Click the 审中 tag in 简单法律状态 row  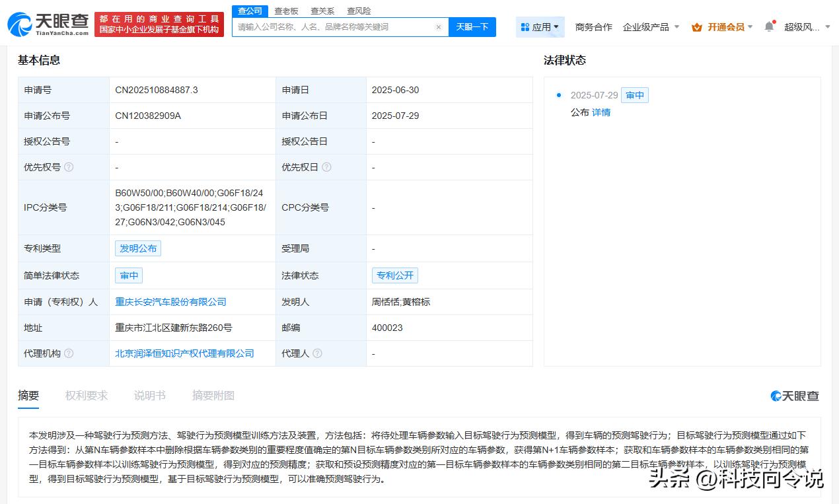point(129,275)
